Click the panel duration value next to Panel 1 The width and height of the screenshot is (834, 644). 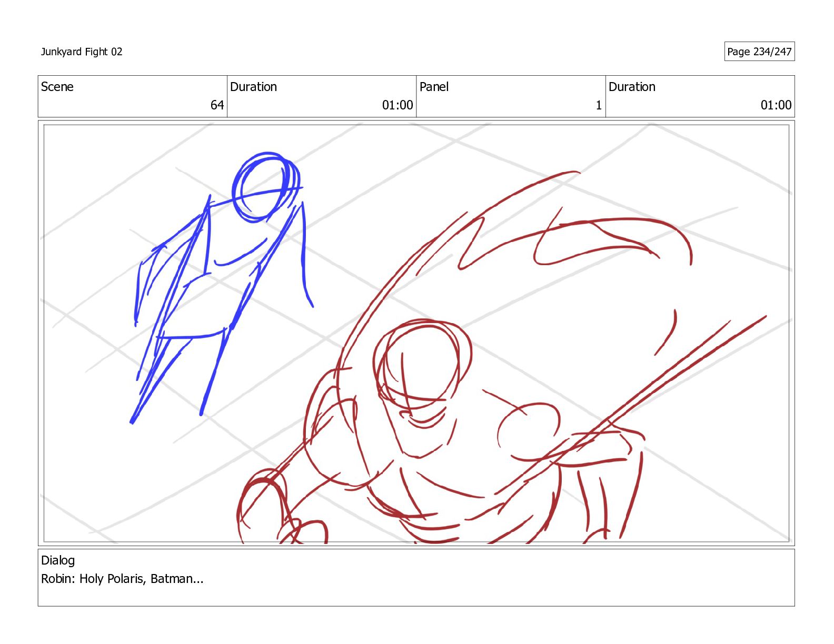click(x=776, y=105)
